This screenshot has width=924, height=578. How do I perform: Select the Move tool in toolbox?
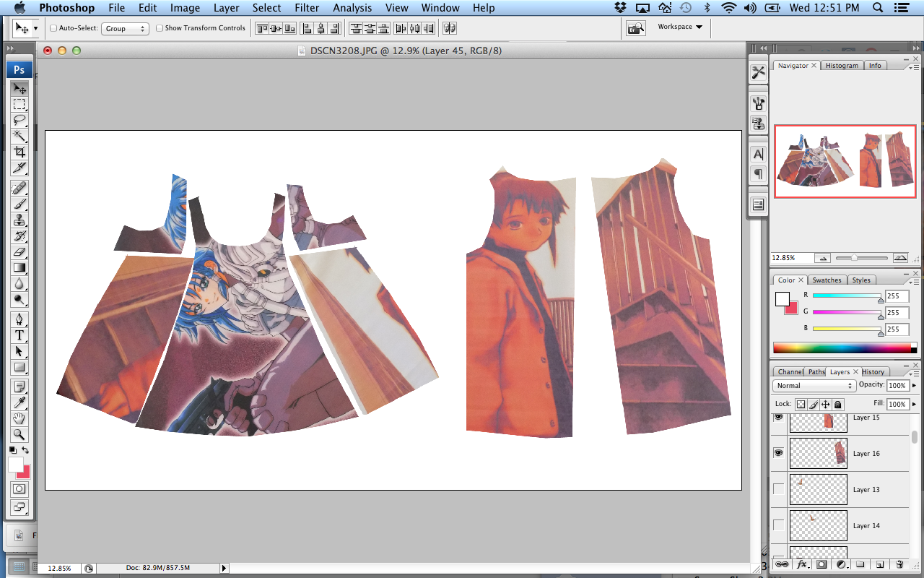19,88
